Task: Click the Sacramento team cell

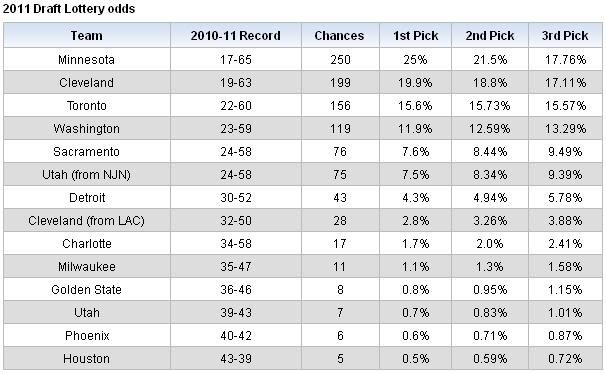Action: pos(87,151)
